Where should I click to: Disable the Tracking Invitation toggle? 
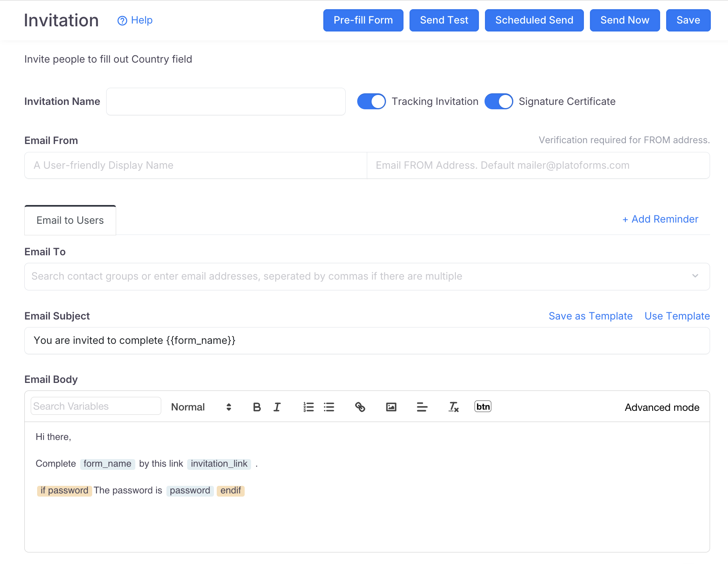371,101
